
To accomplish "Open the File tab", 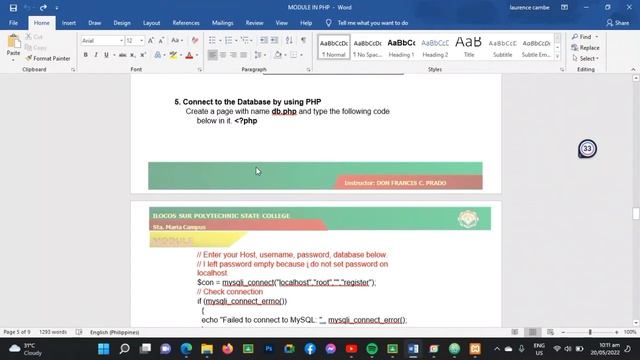I will [13, 23].
